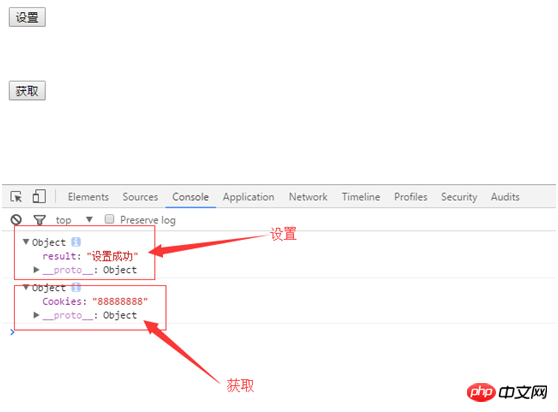
Task: Open the Profiles tab
Action: point(411,197)
